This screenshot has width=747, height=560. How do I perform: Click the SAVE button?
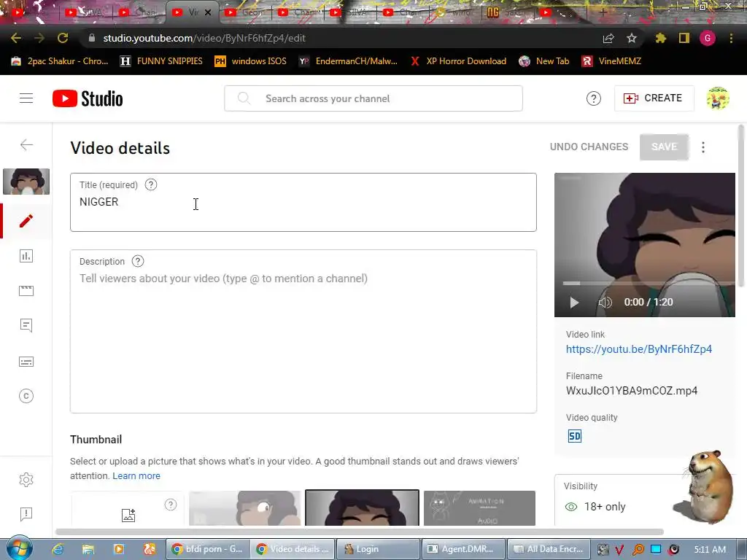[664, 147]
